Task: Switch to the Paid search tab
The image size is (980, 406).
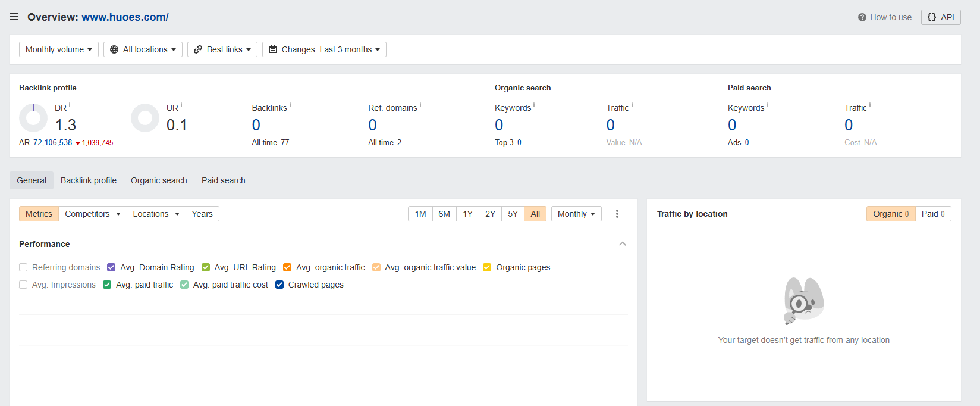Action: [x=224, y=180]
